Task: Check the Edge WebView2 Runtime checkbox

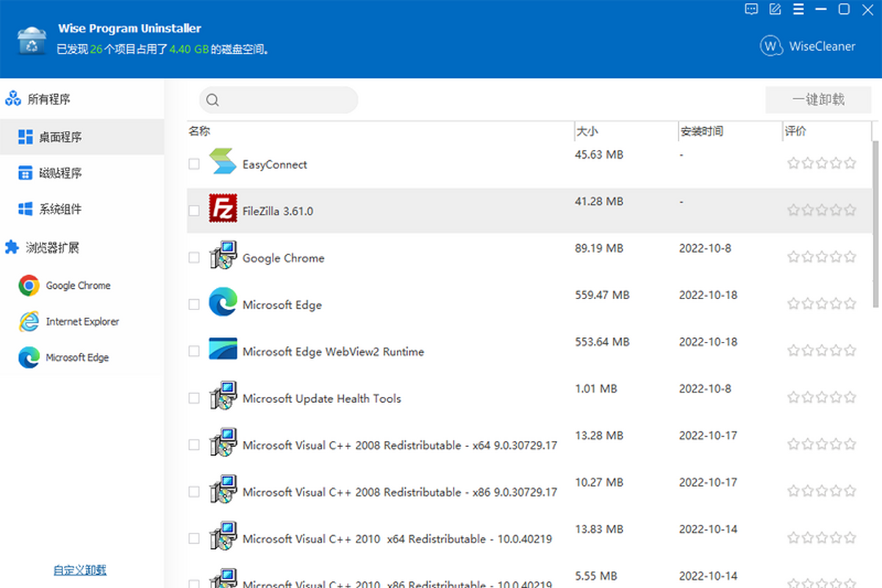Action: (x=194, y=351)
